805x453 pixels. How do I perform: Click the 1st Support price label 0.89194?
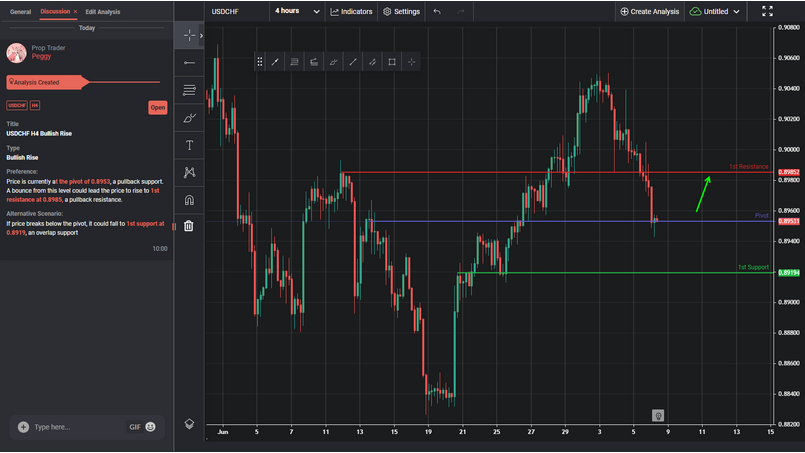tap(788, 273)
